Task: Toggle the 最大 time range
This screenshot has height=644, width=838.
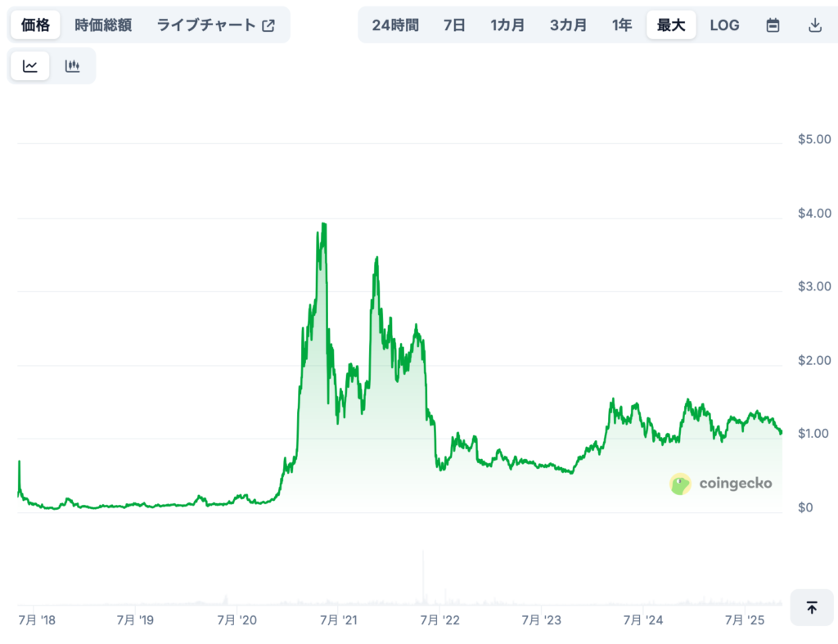Action: (x=671, y=25)
